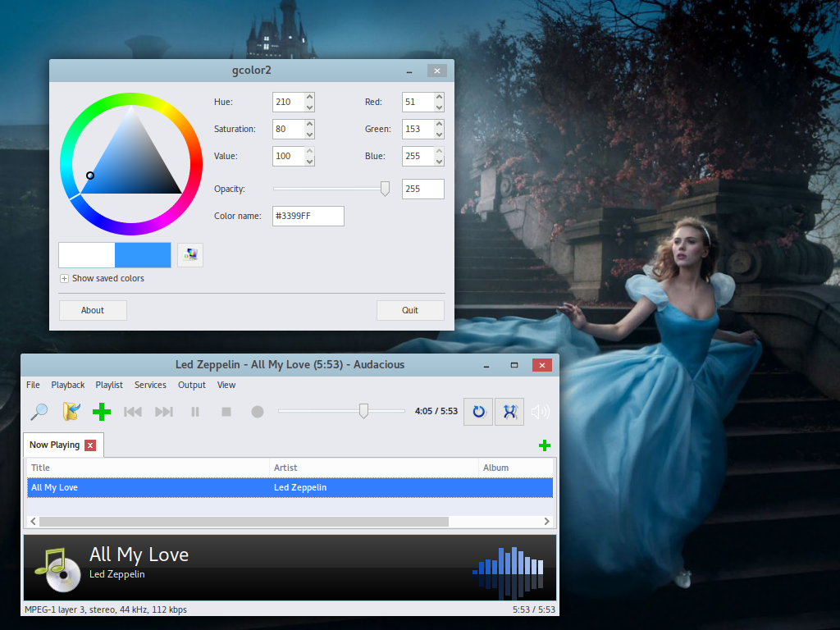Decrease Green with the down arrow
840x630 pixels.
440,135
